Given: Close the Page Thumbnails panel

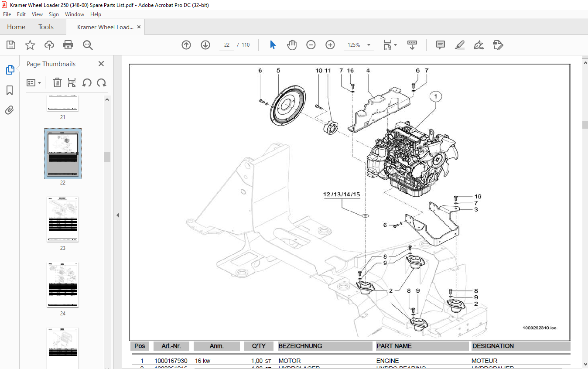Looking at the screenshot, I should [x=101, y=64].
